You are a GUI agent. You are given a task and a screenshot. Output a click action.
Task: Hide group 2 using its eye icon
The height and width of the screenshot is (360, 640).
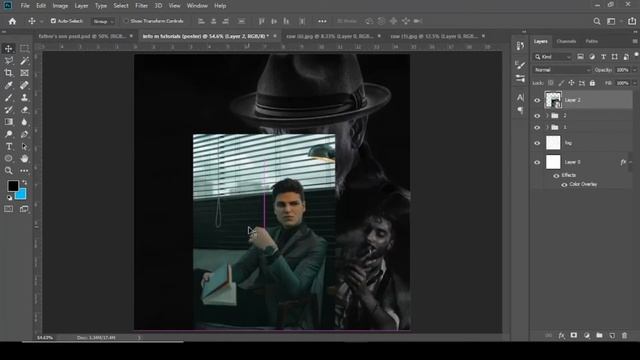coord(537,116)
